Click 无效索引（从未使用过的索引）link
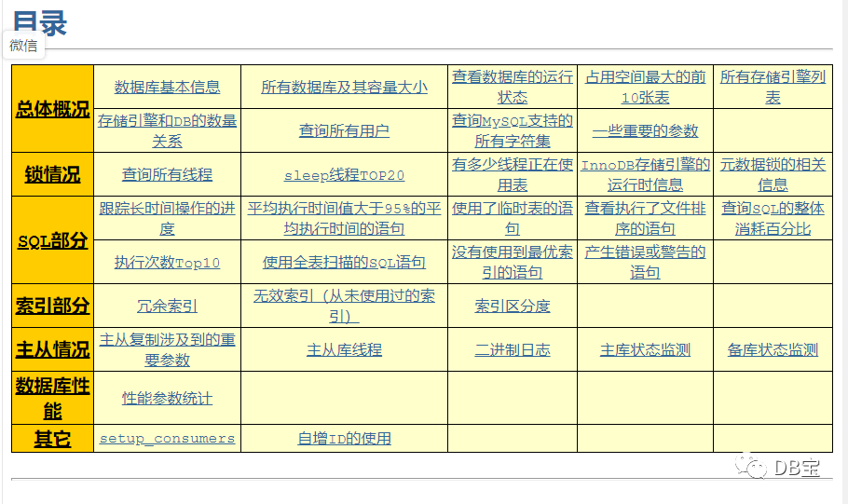 click(x=344, y=306)
